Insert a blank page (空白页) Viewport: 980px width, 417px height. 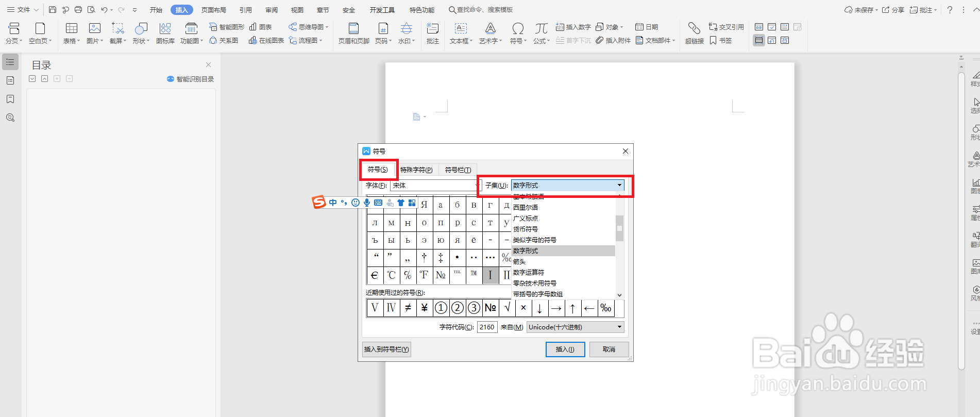pos(40,34)
